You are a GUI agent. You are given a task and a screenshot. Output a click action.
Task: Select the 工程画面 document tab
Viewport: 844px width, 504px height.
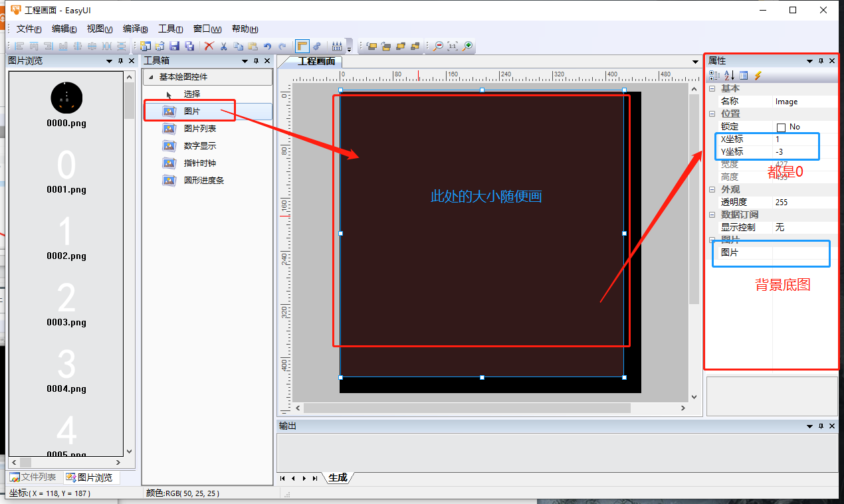(315, 61)
